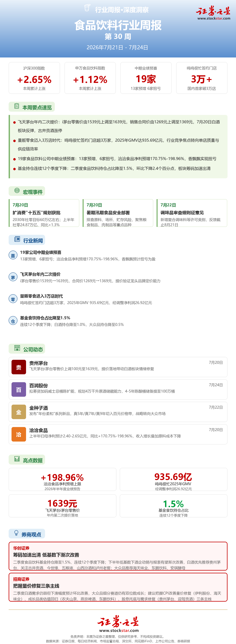Click the 券商观点 section heading
Image resolution: width=236 pixels, height=644 pixels.
31,535
